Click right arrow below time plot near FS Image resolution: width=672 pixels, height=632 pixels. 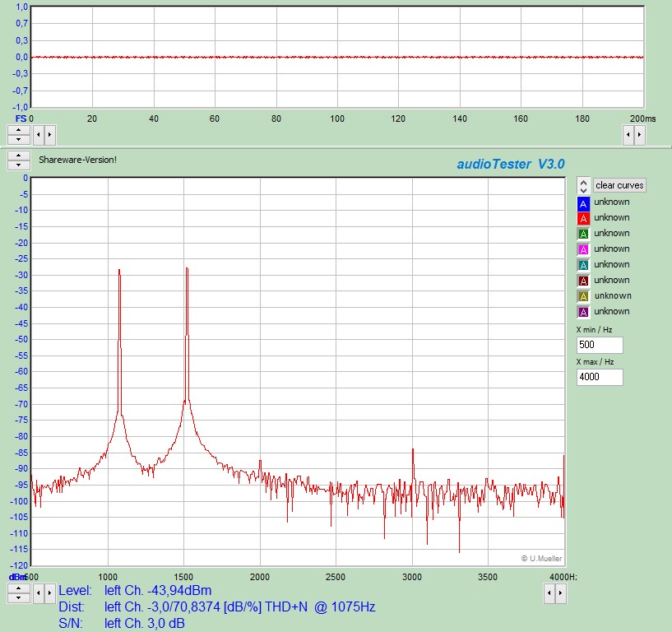pos(49,135)
